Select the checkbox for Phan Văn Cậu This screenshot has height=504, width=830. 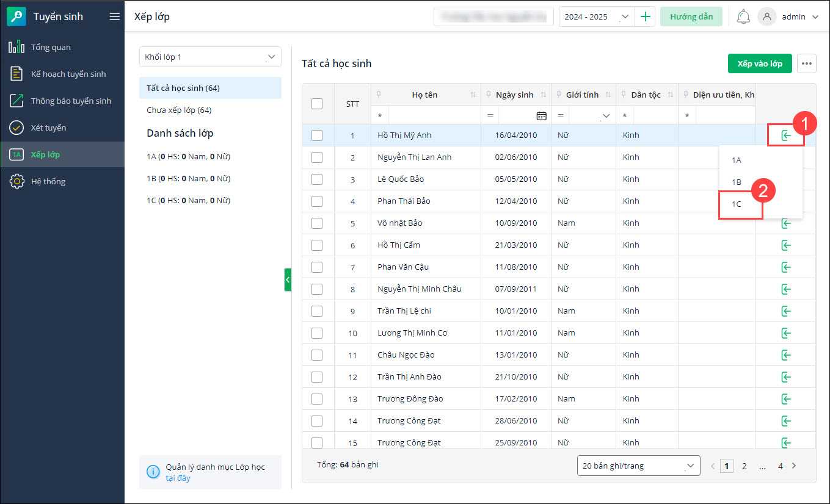(317, 267)
